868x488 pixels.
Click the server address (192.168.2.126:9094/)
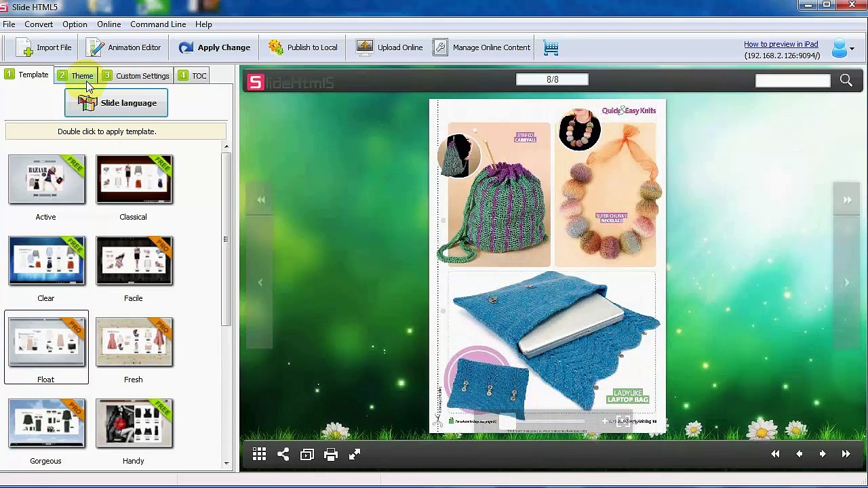[x=782, y=56]
